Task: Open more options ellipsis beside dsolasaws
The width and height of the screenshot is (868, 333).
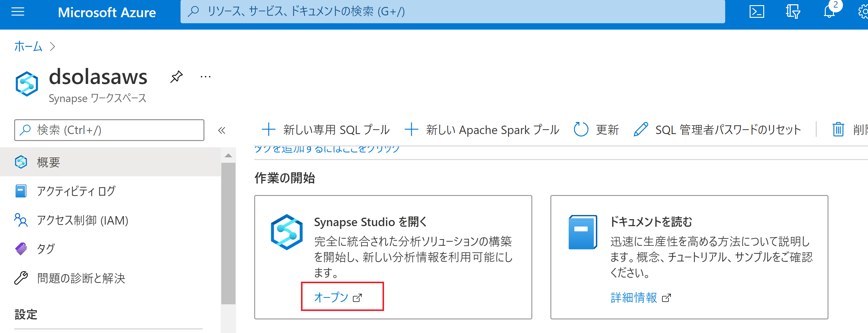Action: 205,77
